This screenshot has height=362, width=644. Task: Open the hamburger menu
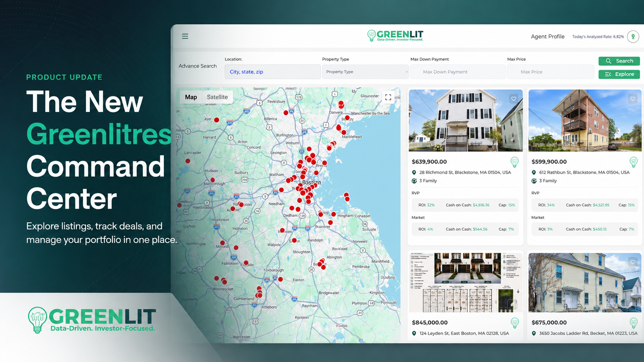click(185, 36)
